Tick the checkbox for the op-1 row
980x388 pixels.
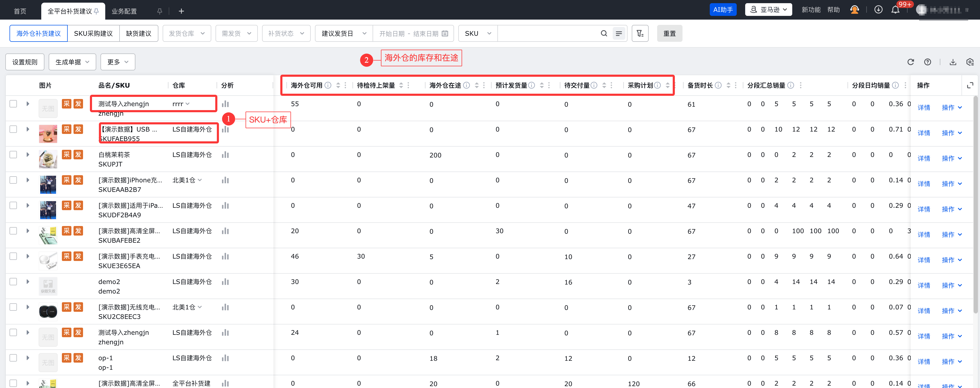pos(13,358)
